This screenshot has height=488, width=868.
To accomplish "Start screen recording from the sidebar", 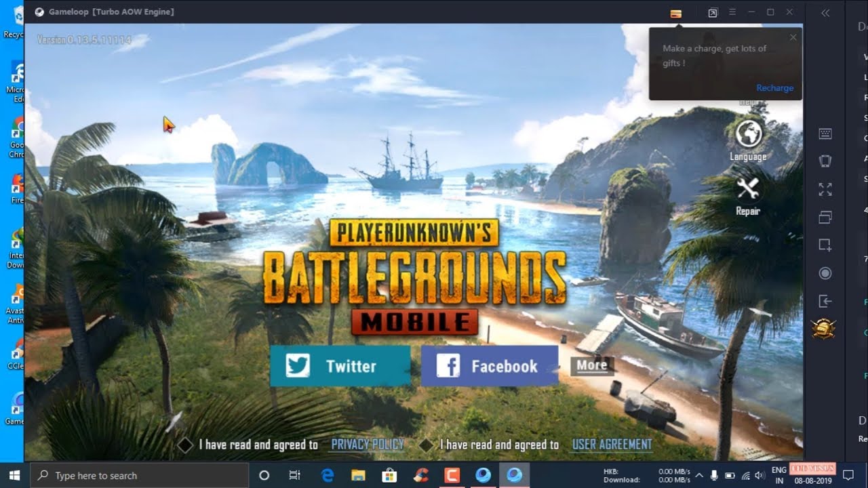I will click(825, 273).
